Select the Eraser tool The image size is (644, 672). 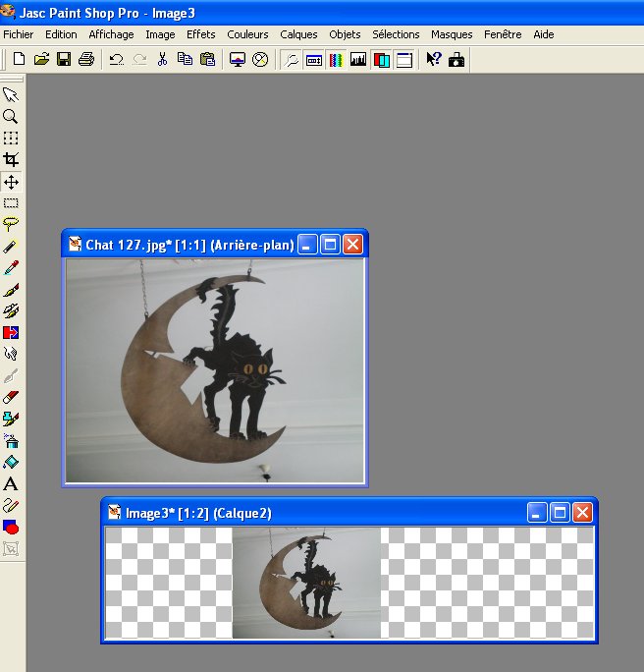pos(11,397)
